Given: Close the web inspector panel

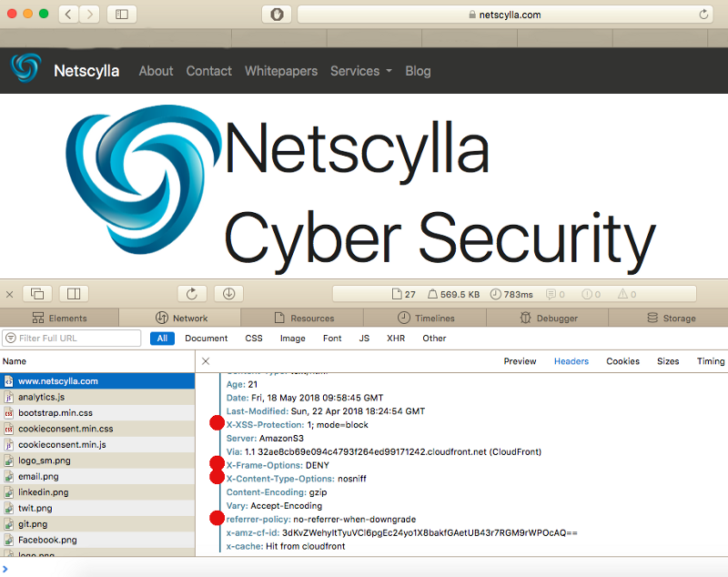Looking at the screenshot, I should click(9, 294).
